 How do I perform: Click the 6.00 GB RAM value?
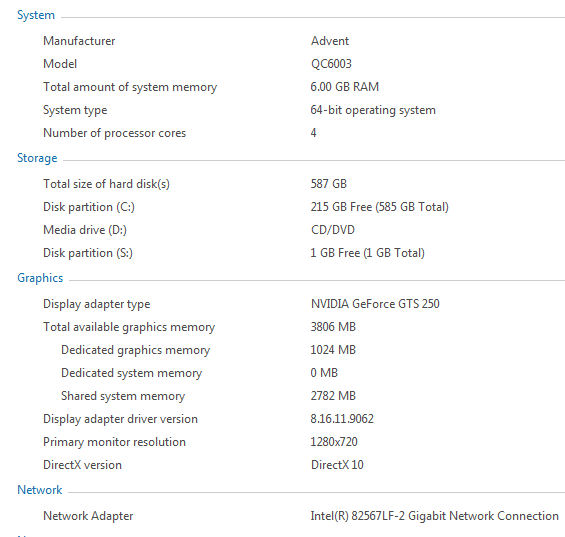[345, 87]
